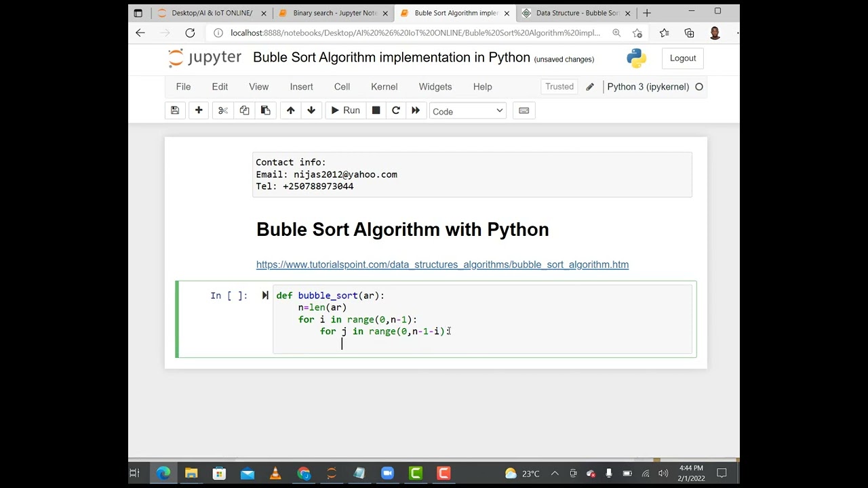Click the kernel idle circle indicator
868x488 pixels.
[x=699, y=87]
